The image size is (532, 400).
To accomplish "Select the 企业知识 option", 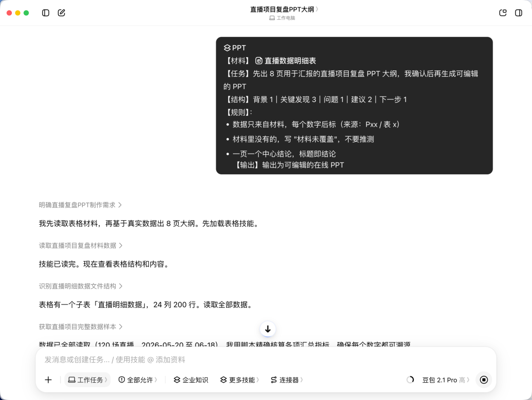I will click(191, 380).
